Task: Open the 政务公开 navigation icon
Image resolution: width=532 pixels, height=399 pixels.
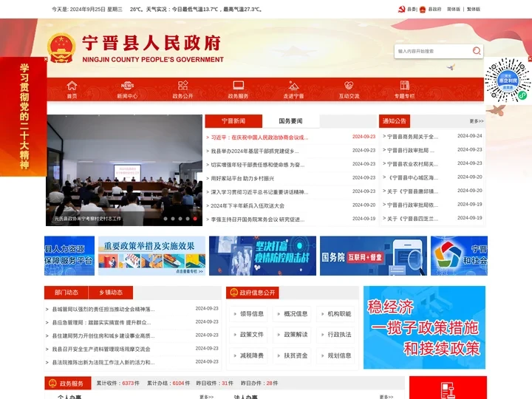Action: pyautogui.click(x=183, y=85)
